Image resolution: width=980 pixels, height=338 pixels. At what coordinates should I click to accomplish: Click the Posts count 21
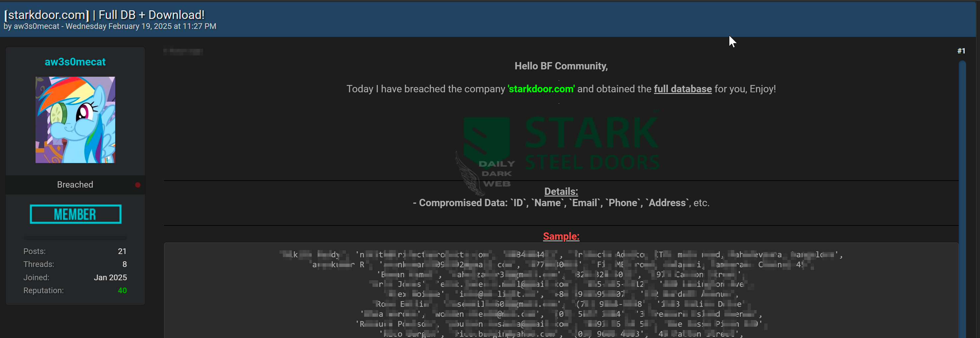122,251
